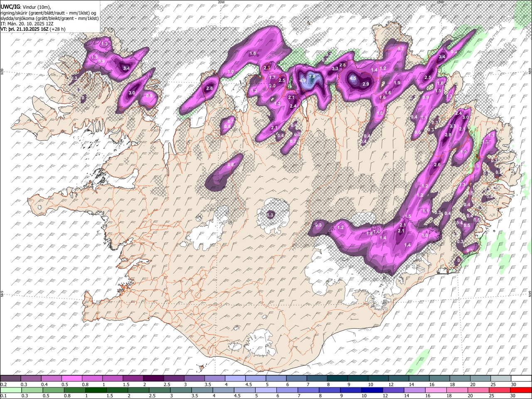Select the 14 violet swatch in lower legend bar

coord(415,390)
